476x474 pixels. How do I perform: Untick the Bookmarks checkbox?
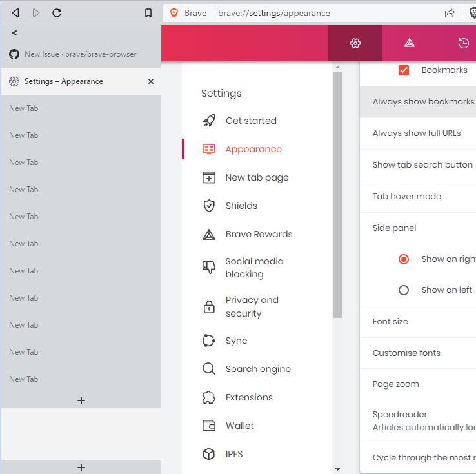pos(404,70)
